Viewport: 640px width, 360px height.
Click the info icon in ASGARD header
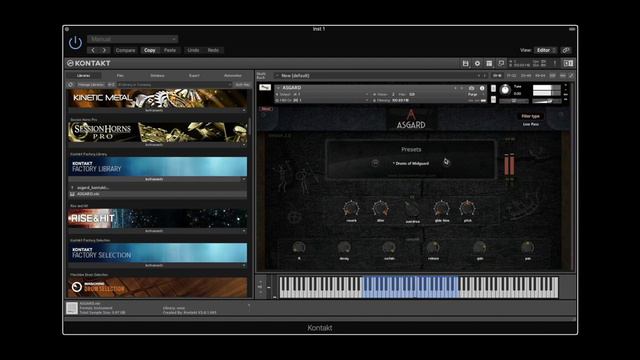(x=482, y=88)
